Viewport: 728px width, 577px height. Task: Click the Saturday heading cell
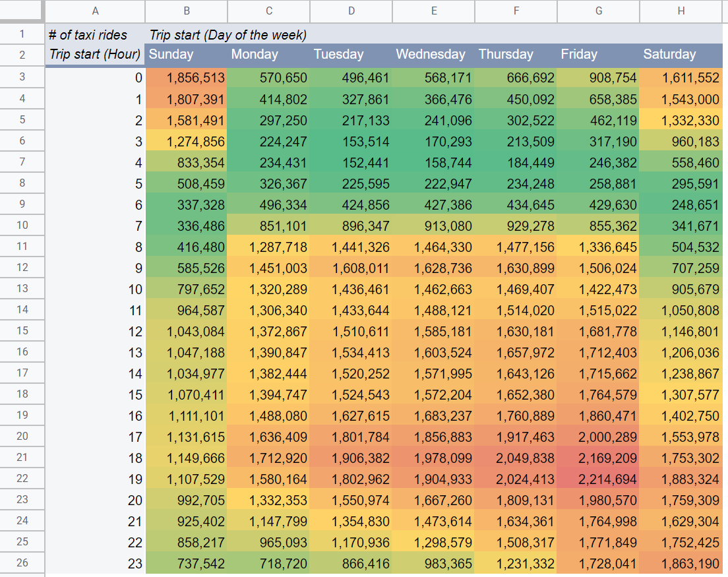(681, 55)
